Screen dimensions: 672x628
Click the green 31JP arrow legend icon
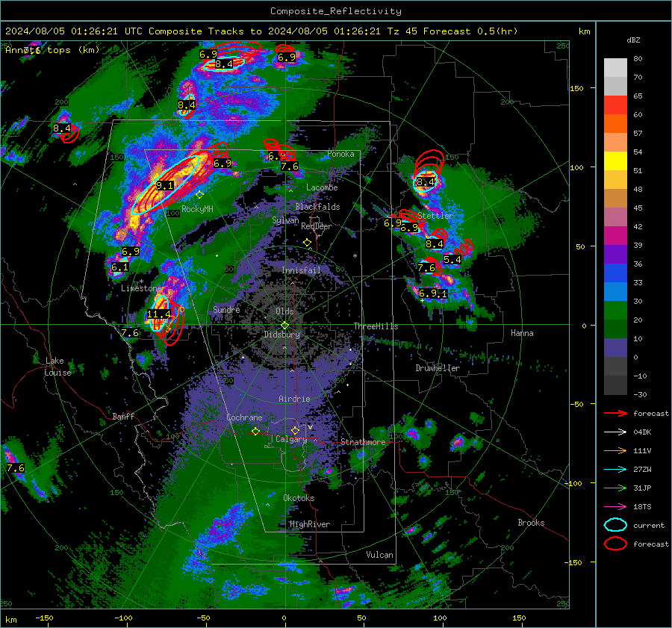[615, 488]
